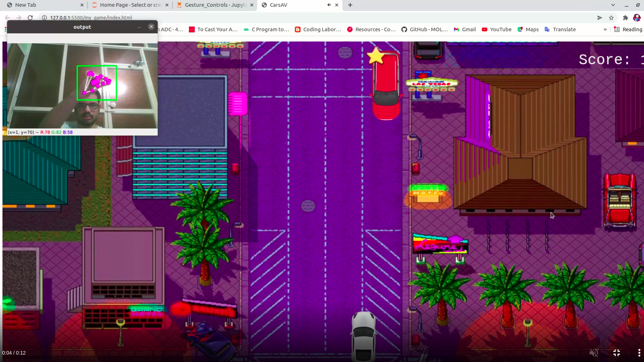This screenshot has width=644, height=362.
Task: Click the 0:04 / 0:12 time display
Action: 14,353
